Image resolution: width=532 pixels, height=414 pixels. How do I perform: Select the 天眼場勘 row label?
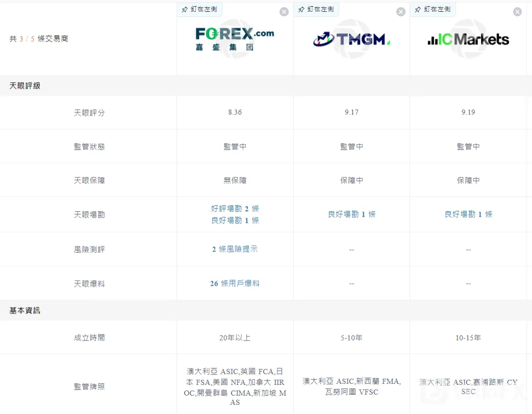[89, 214]
